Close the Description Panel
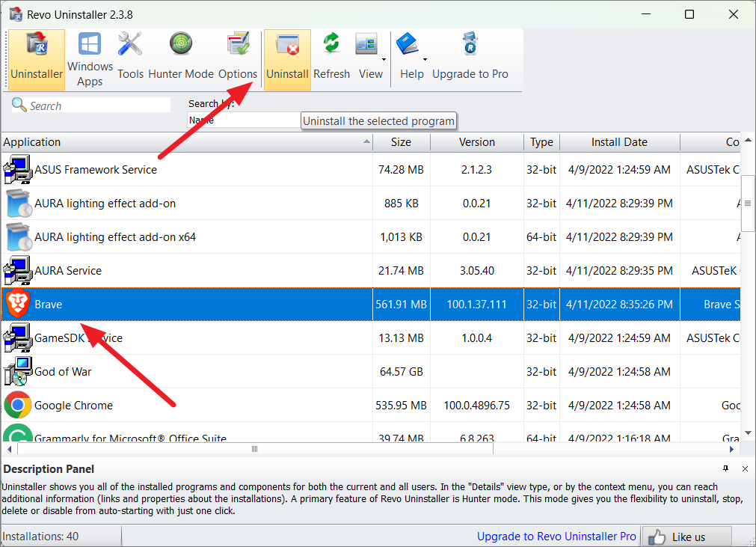756x547 pixels. click(745, 469)
